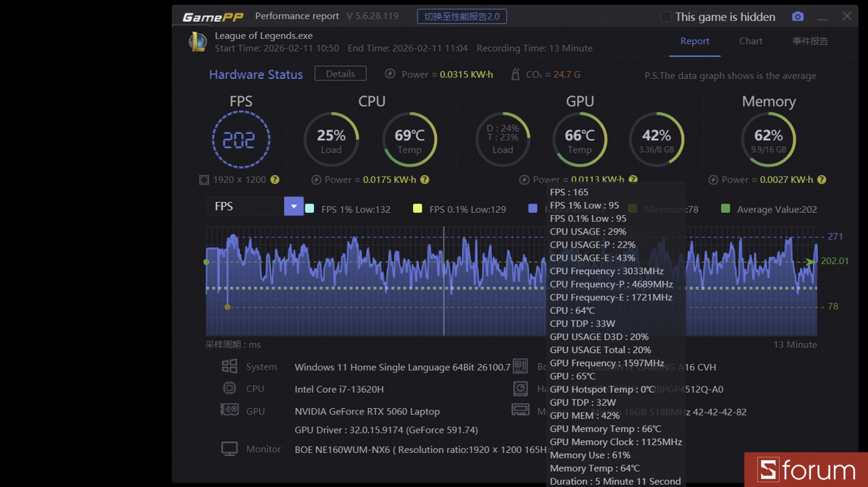The image size is (868, 487).
Task: Click the forum link in corner
Action: click(x=805, y=470)
